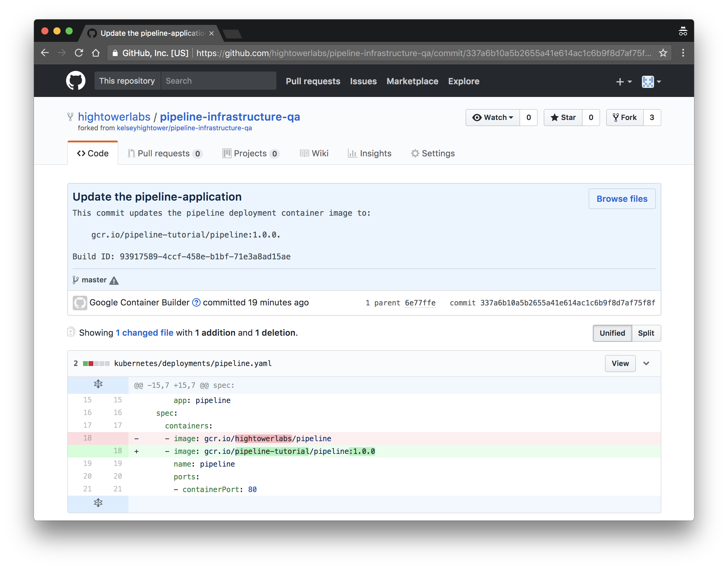Click the GitHub Octocat logo

coord(76,81)
